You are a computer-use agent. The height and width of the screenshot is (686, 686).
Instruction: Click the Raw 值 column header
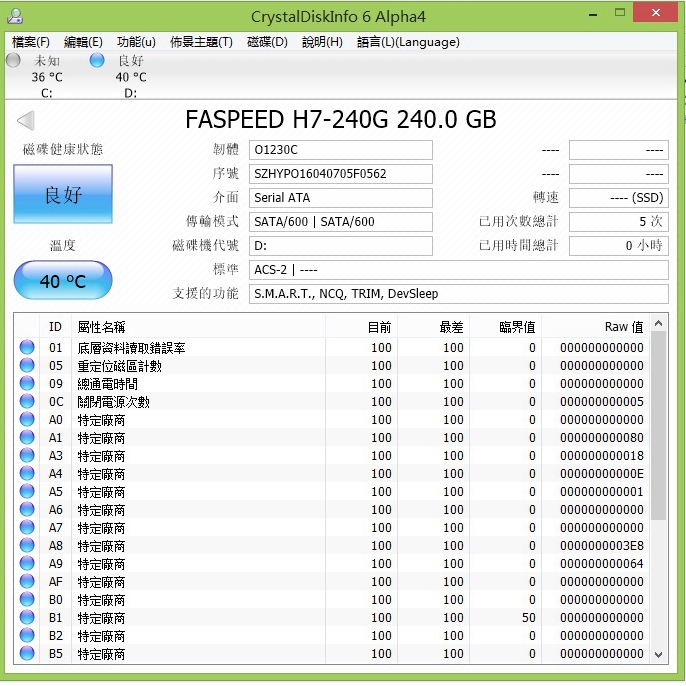click(x=596, y=326)
